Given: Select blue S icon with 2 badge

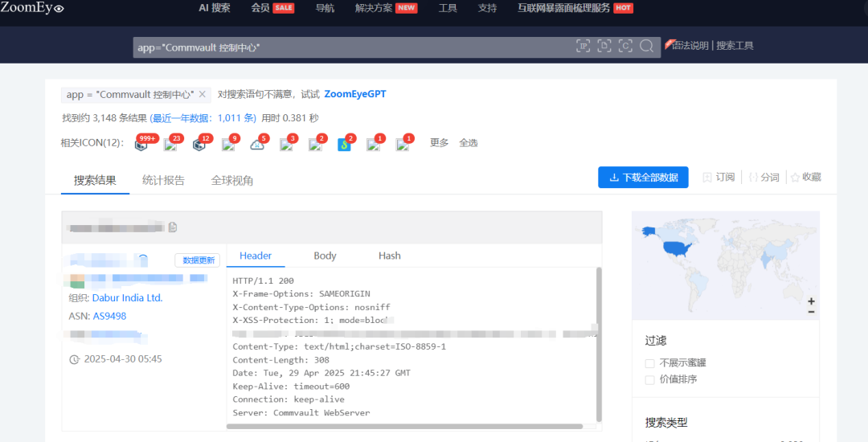Looking at the screenshot, I should (x=344, y=145).
